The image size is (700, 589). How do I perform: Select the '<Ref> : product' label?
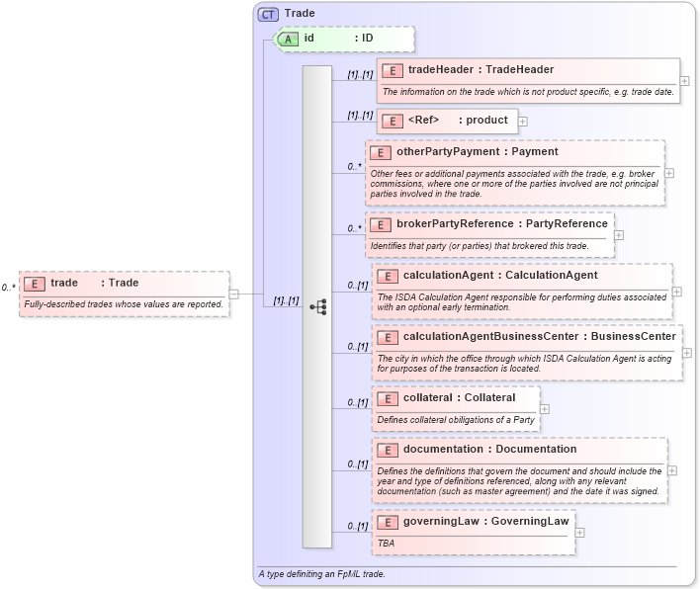pos(458,120)
